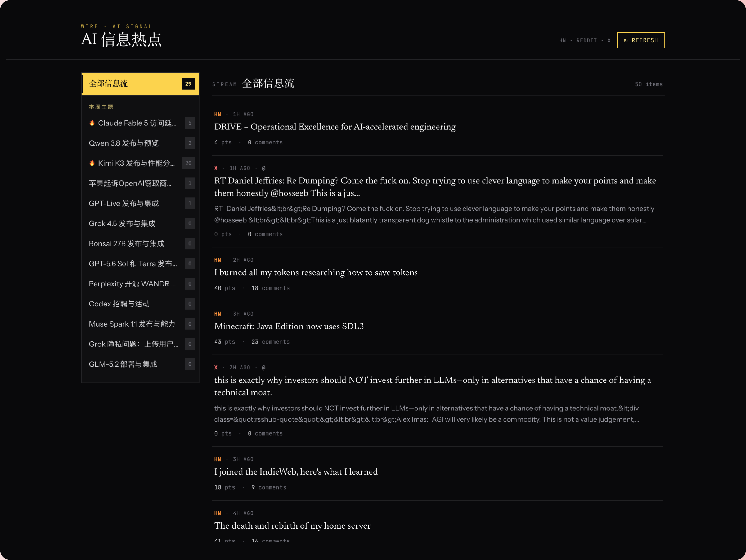Open the death and rebirth home server story

292,526
